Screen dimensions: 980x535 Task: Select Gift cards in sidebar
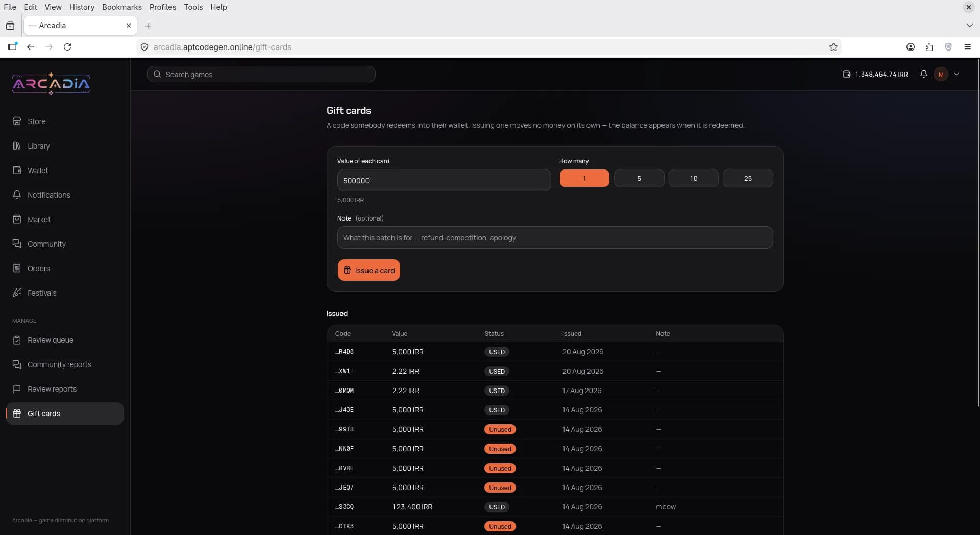click(65, 414)
